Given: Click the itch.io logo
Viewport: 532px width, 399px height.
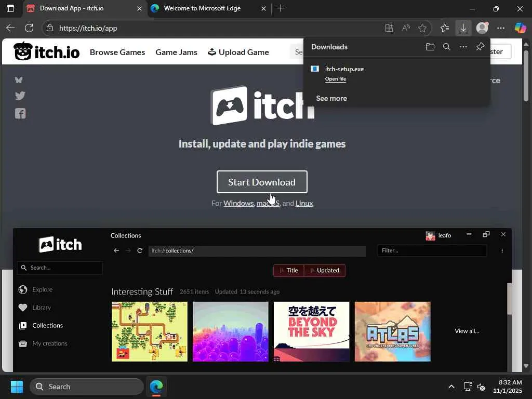Looking at the screenshot, I should tap(46, 51).
